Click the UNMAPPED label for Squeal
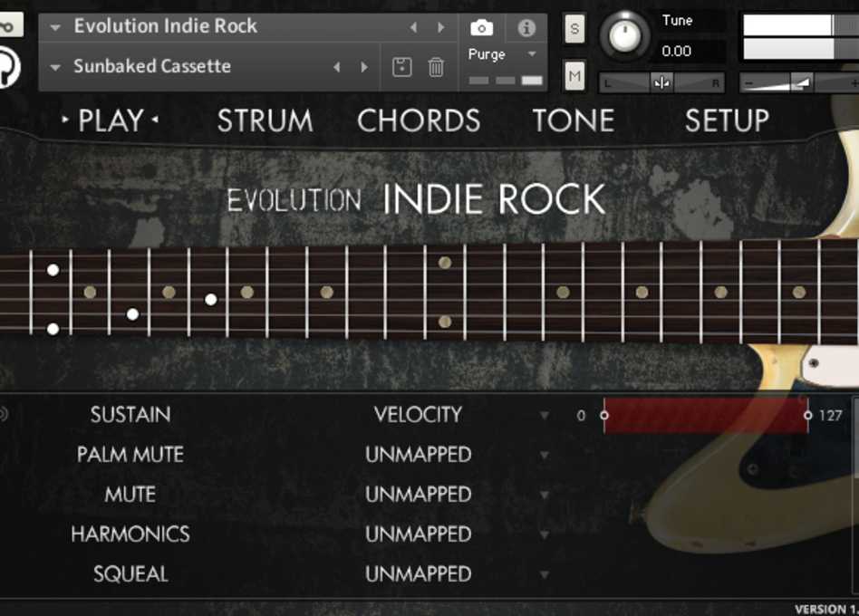The image size is (859, 616). coord(419,573)
